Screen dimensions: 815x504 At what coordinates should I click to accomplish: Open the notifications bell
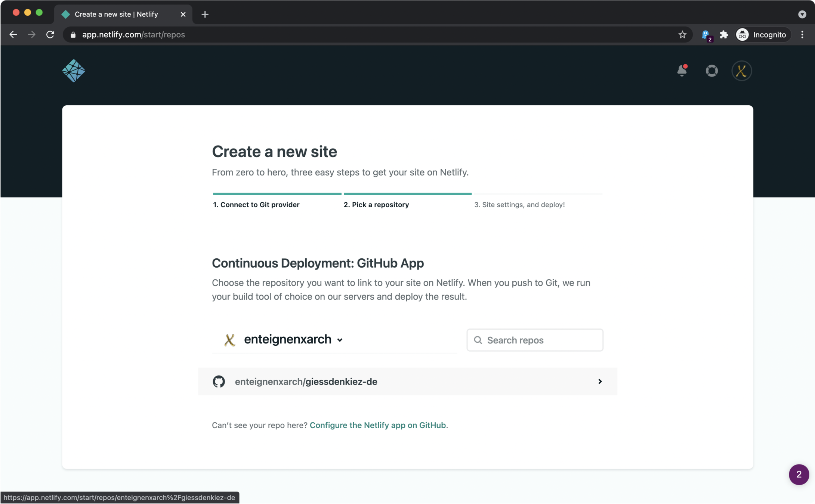(x=682, y=71)
